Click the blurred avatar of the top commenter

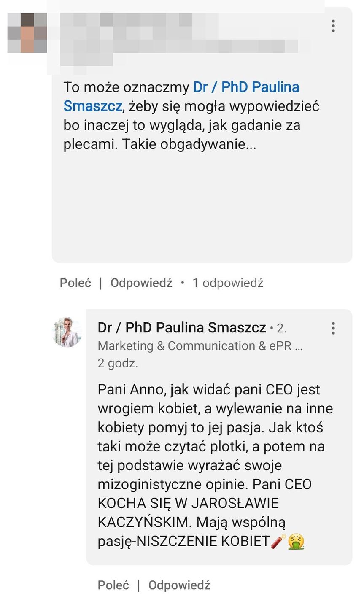pyautogui.click(x=27, y=33)
